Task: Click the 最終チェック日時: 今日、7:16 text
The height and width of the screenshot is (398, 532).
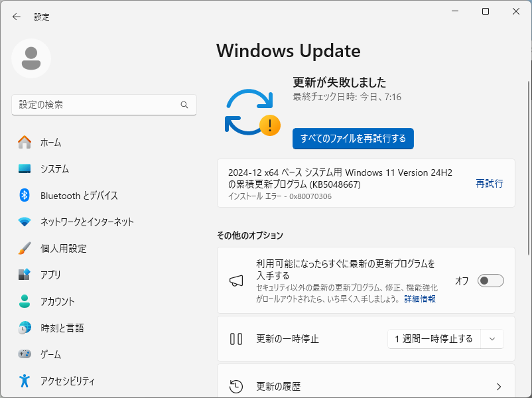Action: point(347,97)
